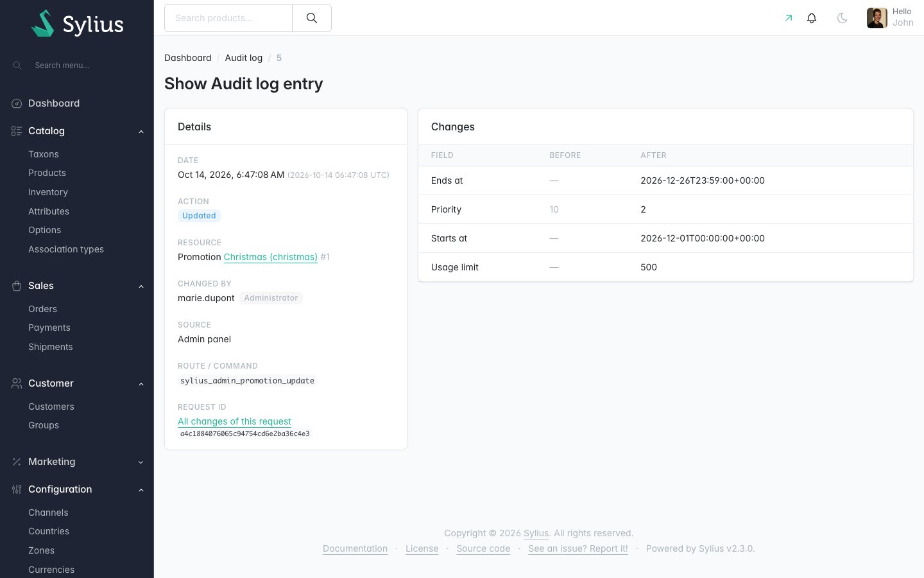This screenshot has height=578, width=924.
Task: Go to Audit log breadcrumb
Action: coord(244,58)
